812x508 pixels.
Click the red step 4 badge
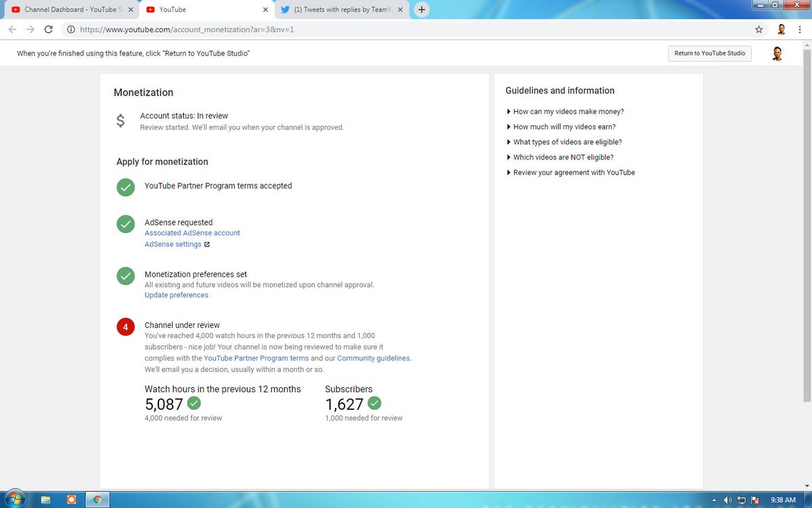tap(125, 327)
